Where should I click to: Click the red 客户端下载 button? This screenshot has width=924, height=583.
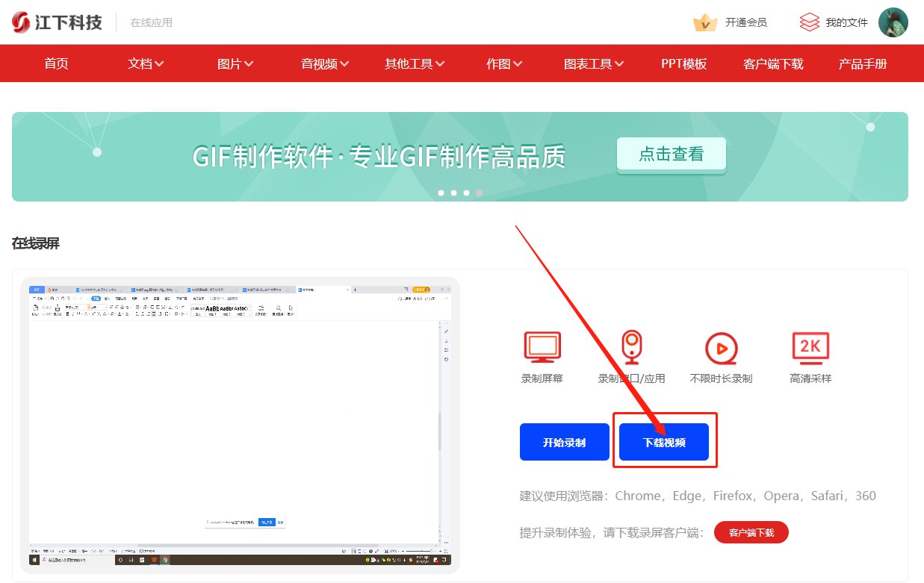click(751, 531)
